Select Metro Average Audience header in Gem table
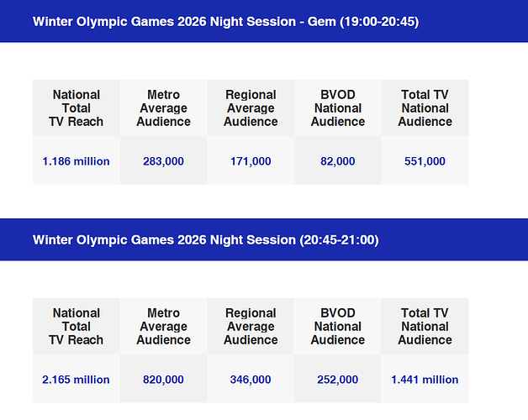This screenshot has height=420, width=528. 163,108
